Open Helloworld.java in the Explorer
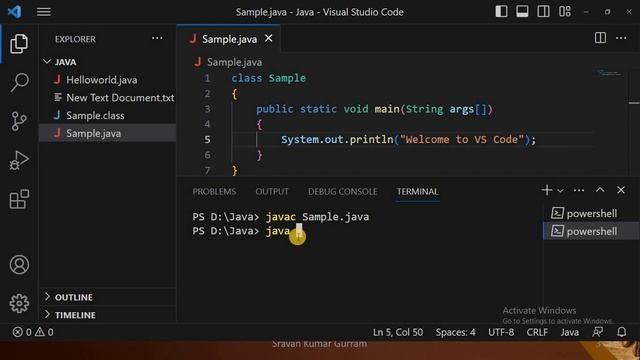 pyautogui.click(x=101, y=80)
